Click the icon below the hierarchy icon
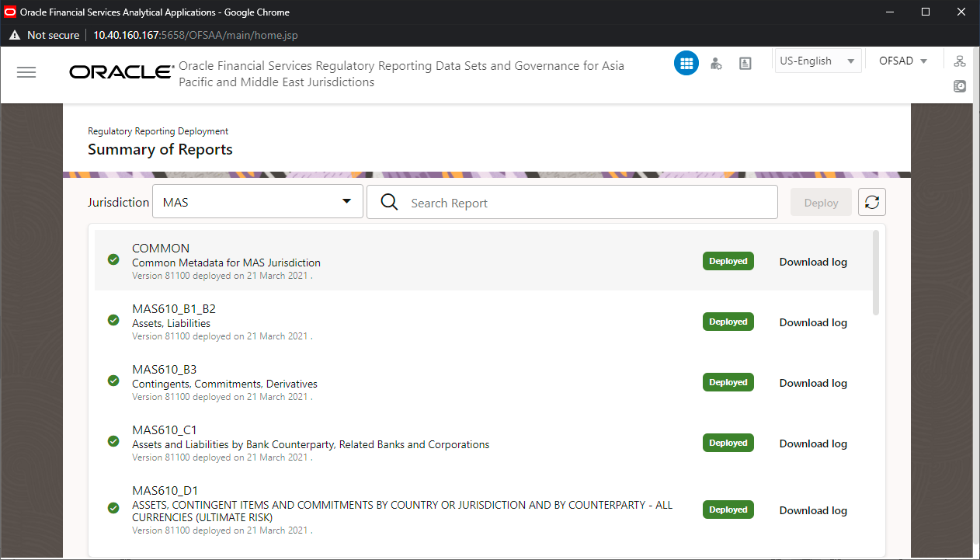This screenshot has height=560, width=980. tap(961, 86)
